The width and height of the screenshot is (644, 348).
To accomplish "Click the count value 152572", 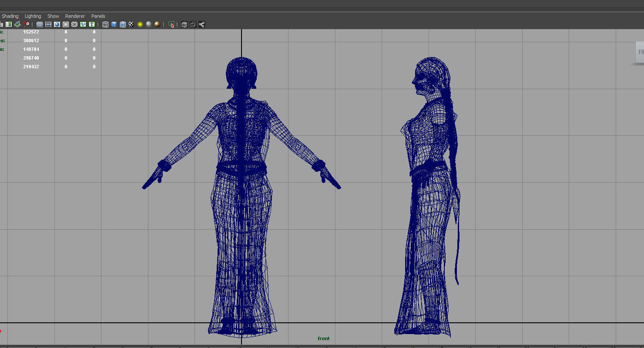I will (31, 32).
